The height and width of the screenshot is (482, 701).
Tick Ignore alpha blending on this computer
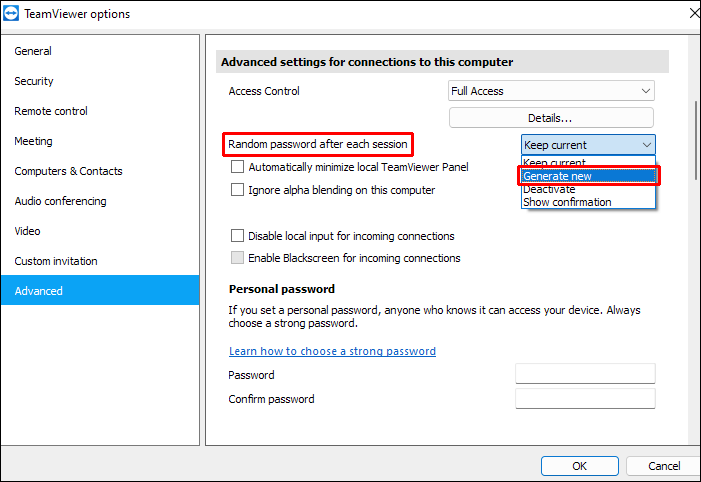point(238,190)
